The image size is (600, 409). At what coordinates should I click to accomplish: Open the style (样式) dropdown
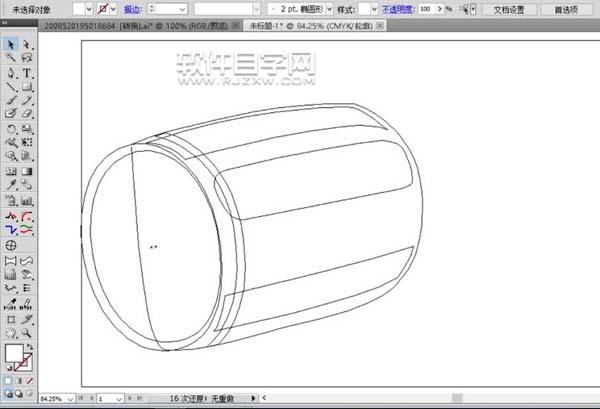click(371, 8)
